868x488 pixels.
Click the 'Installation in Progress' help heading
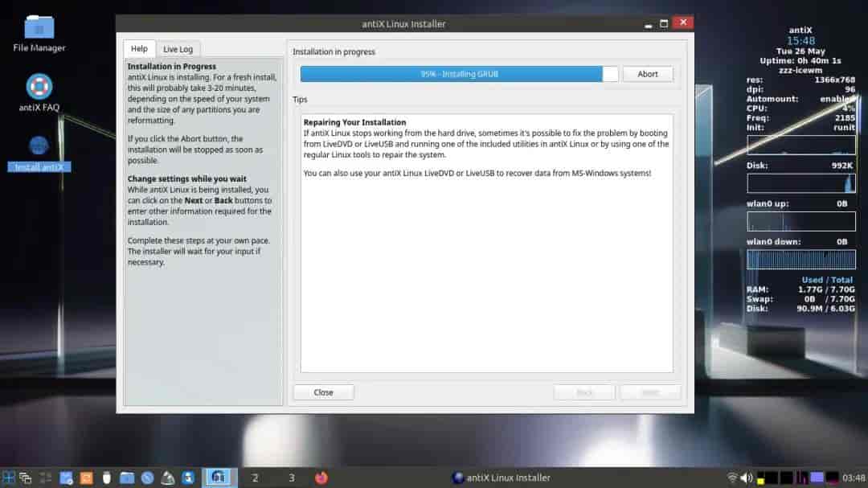(172, 66)
